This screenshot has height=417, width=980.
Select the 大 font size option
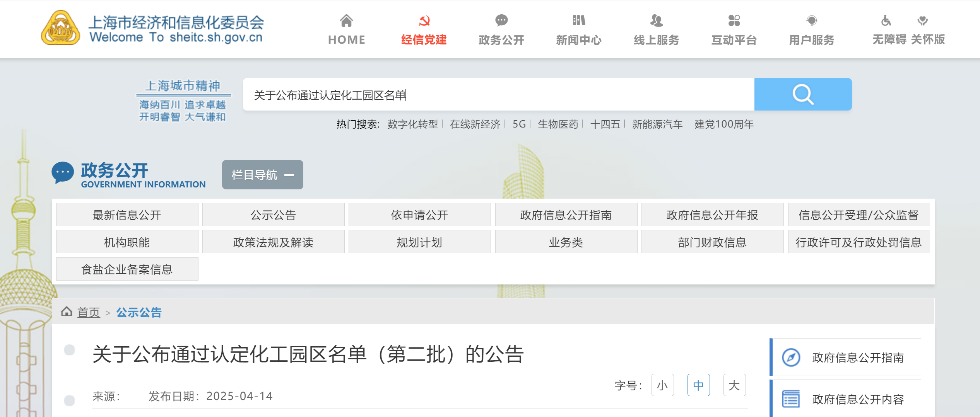point(734,385)
